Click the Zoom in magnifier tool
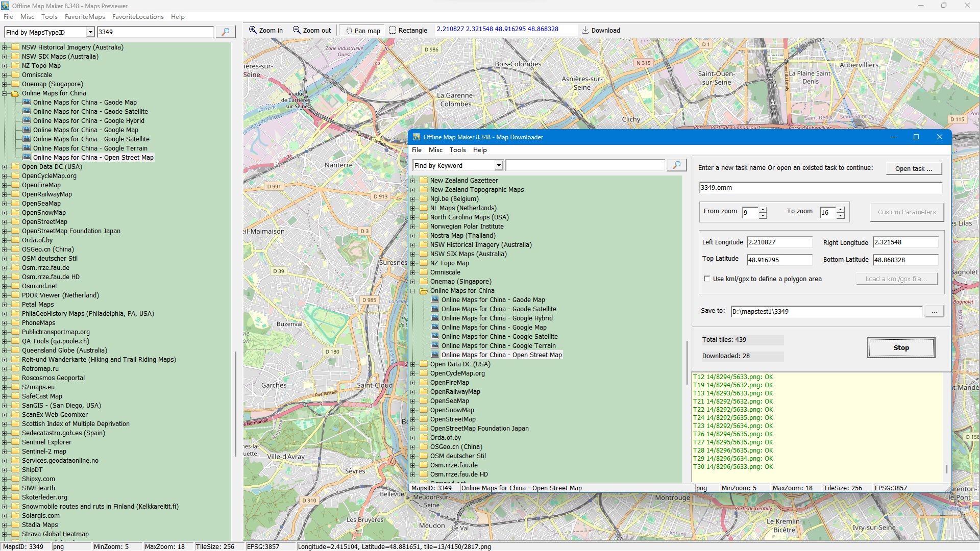Image resolution: width=980 pixels, height=551 pixels. pos(265,30)
